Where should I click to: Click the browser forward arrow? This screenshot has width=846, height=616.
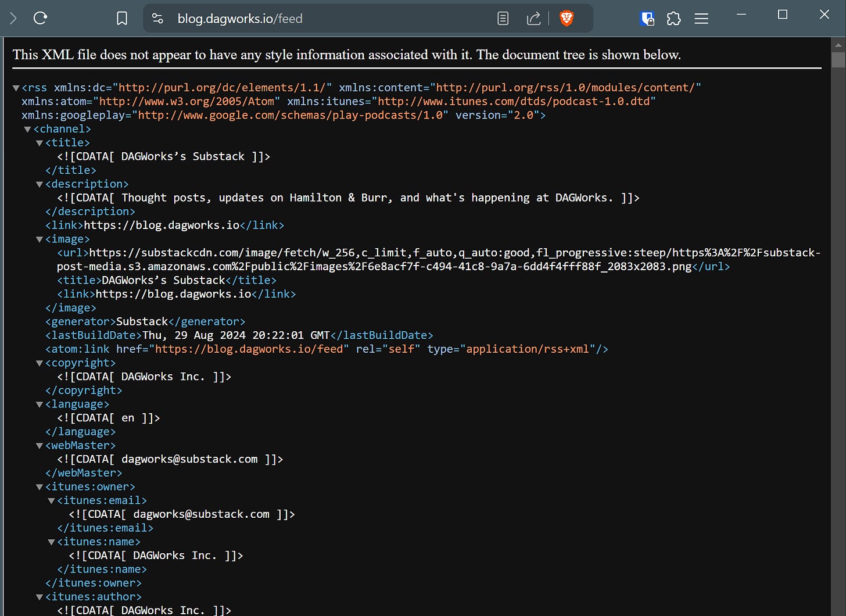click(x=13, y=19)
